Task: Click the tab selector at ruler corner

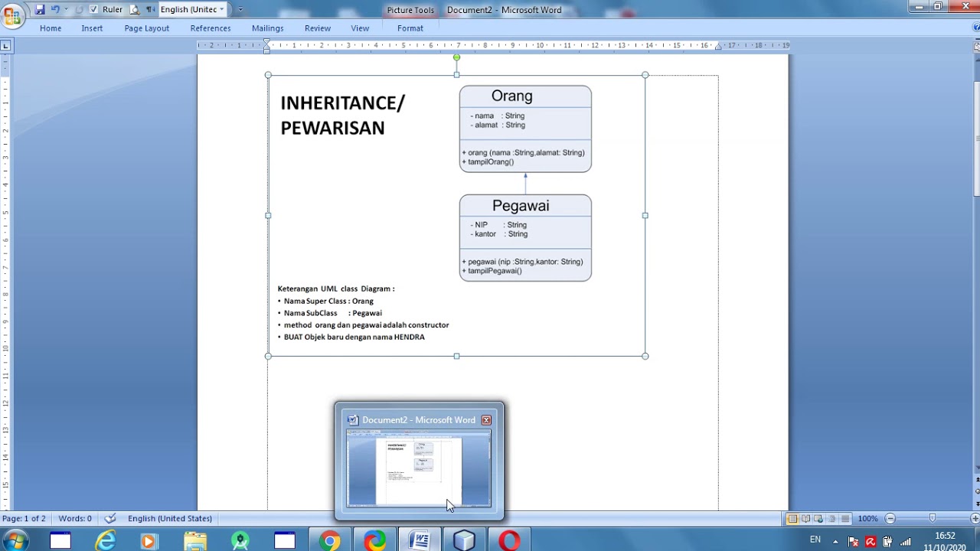Action: (x=5, y=46)
